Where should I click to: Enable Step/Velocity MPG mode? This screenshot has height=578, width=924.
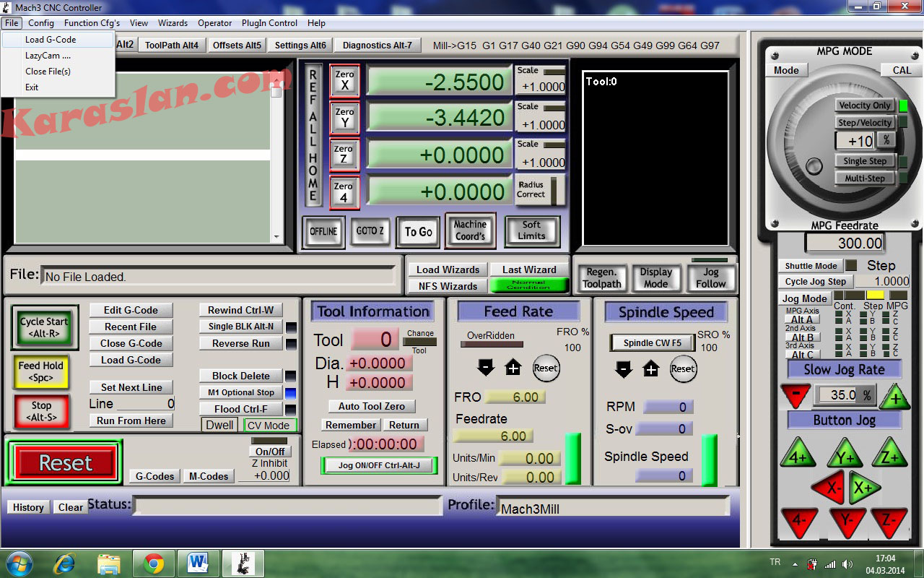(x=865, y=123)
